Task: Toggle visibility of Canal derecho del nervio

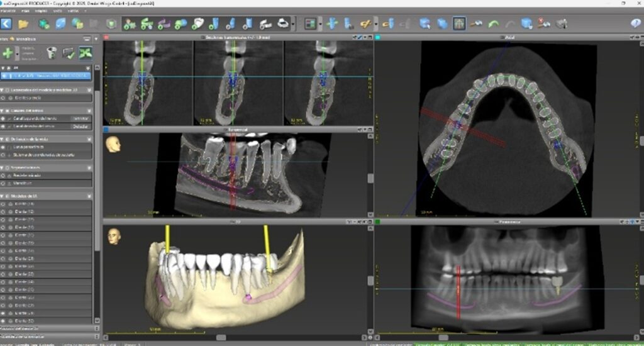Action: click(3, 126)
